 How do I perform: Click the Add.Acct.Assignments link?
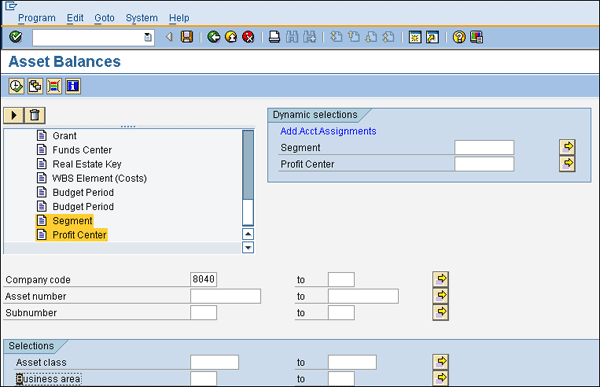pos(328,131)
